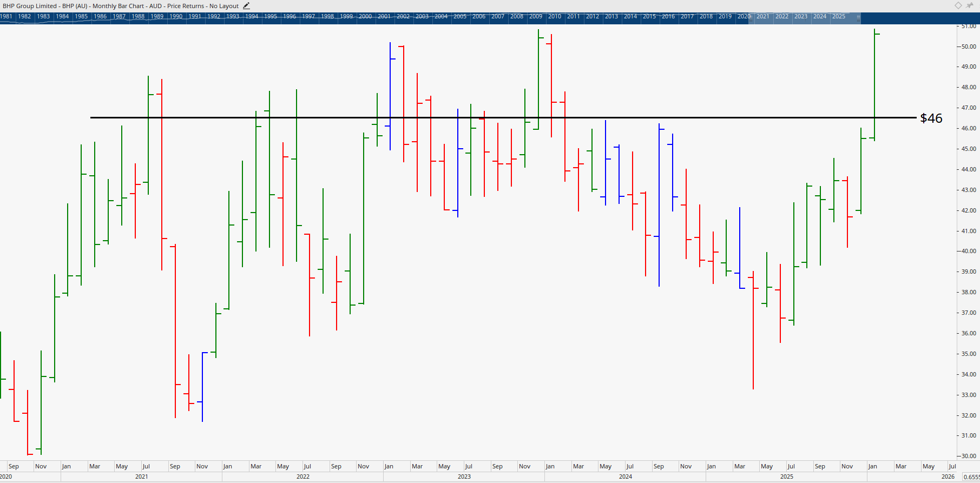Click the 30.00 label on the price axis
Screen dimensions: 980x483
pyautogui.click(x=969, y=456)
